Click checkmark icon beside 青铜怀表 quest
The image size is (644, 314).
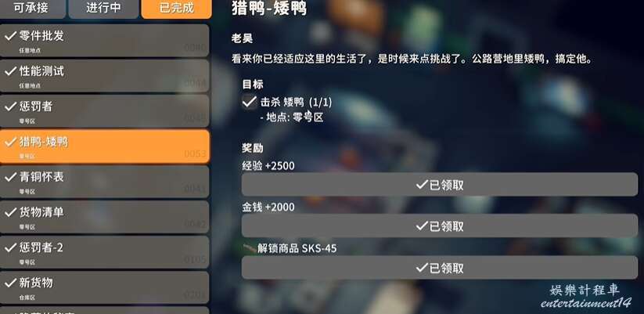click(x=10, y=178)
